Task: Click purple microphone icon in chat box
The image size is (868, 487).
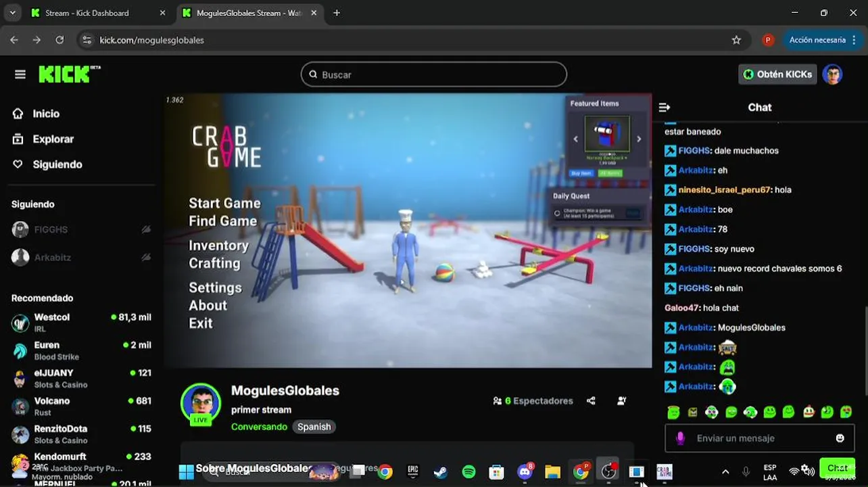Action: 680,438
